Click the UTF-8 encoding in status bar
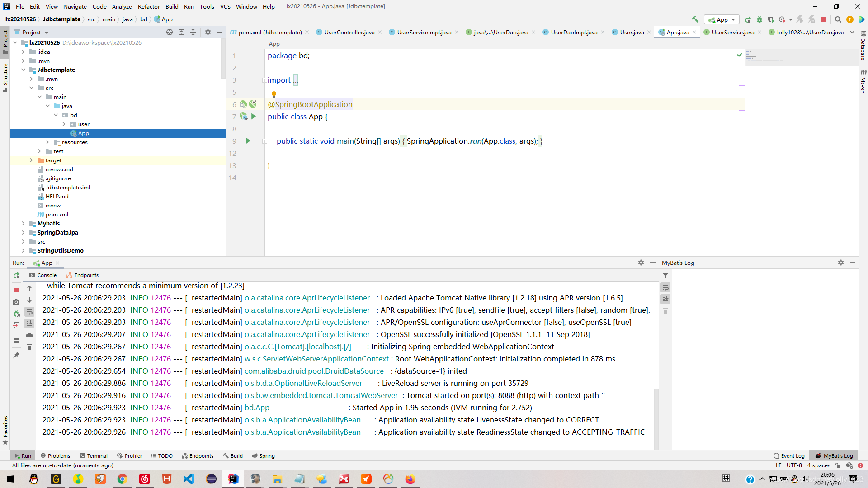Image resolution: width=868 pixels, height=488 pixels. (794, 465)
